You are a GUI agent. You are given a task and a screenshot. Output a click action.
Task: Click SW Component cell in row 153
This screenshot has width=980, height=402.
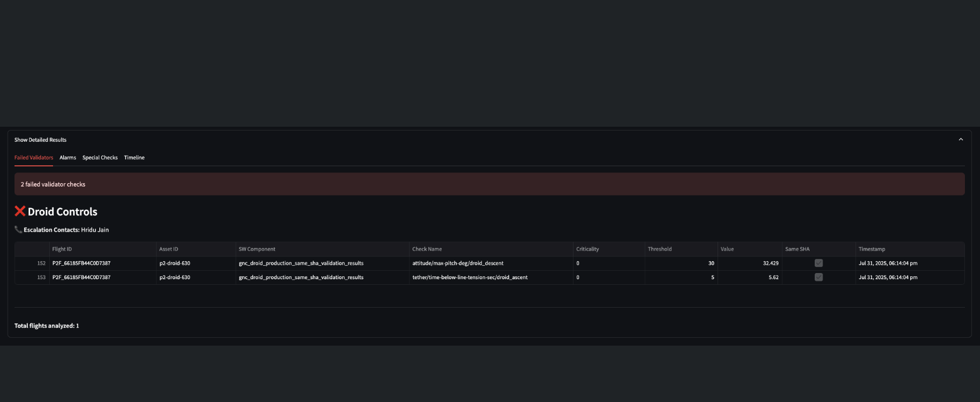[x=322, y=277]
